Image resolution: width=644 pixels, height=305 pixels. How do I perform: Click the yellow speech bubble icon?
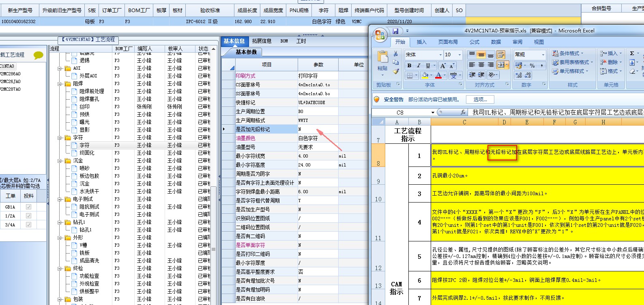pos(39,55)
